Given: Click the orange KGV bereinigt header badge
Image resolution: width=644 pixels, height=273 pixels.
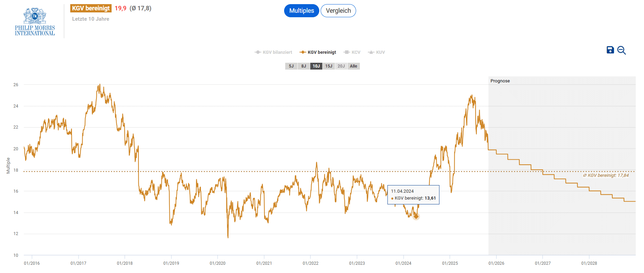Looking at the screenshot, I should pyautogui.click(x=91, y=8).
